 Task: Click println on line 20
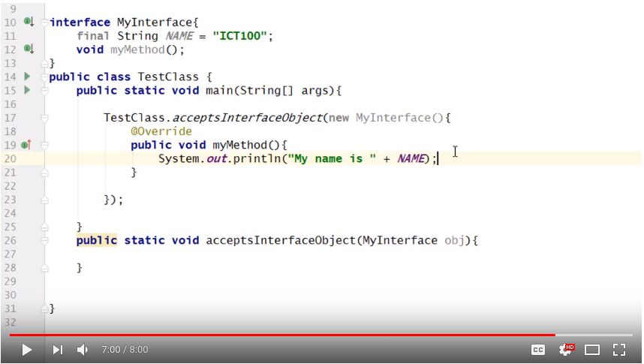257,158
